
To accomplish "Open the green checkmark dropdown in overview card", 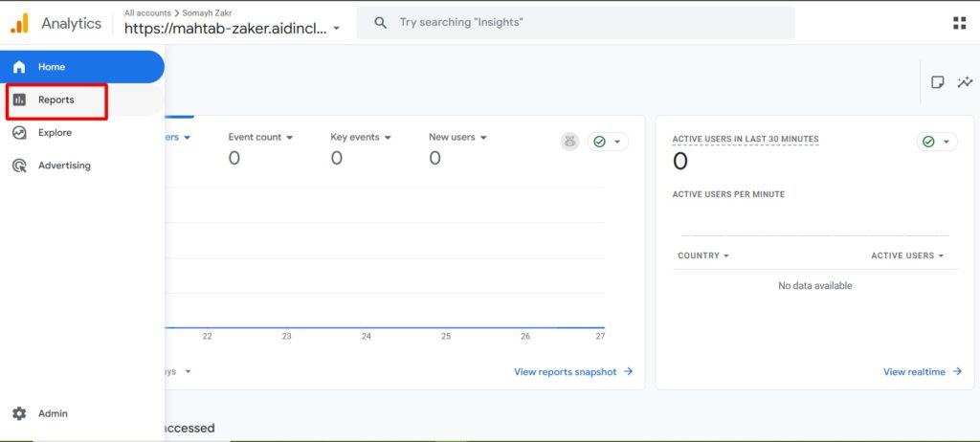I will [x=608, y=142].
